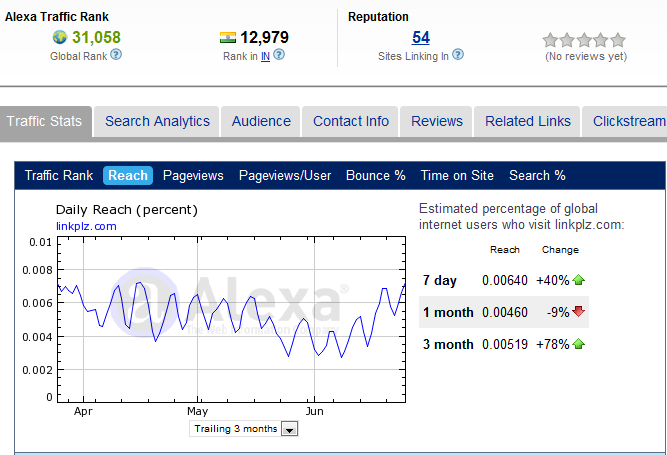Click the red down arrow for 1 month
The image size is (667, 455).
tap(579, 311)
